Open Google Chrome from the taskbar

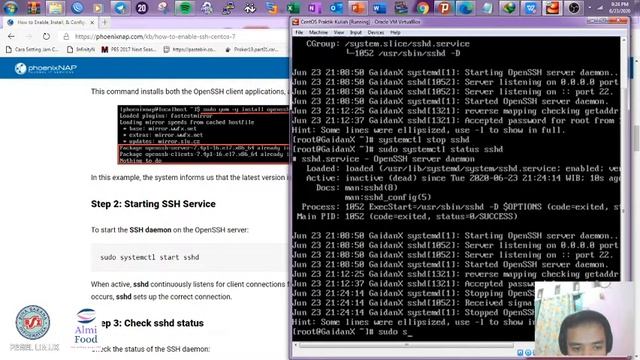(422, 8)
